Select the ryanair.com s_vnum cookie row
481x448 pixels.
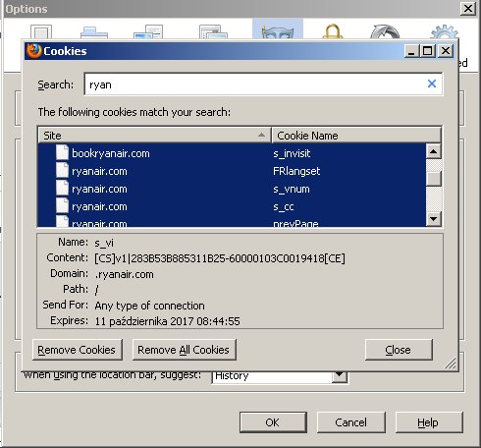click(x=232, y=189)
